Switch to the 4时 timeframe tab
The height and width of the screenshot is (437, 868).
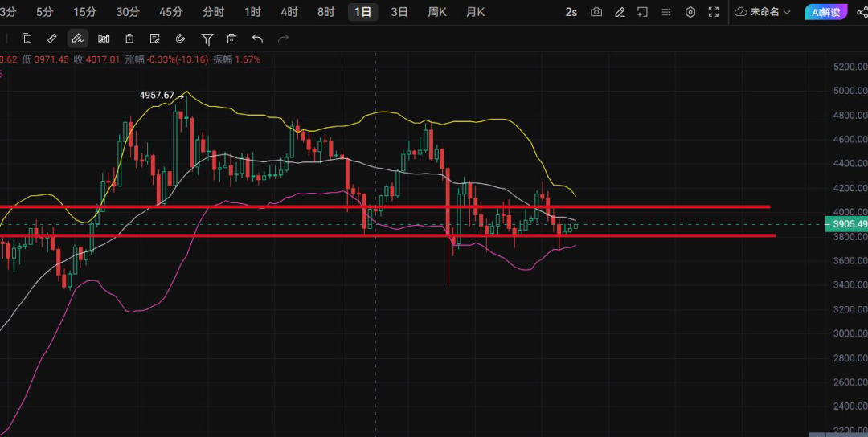[x=289, y=12]
